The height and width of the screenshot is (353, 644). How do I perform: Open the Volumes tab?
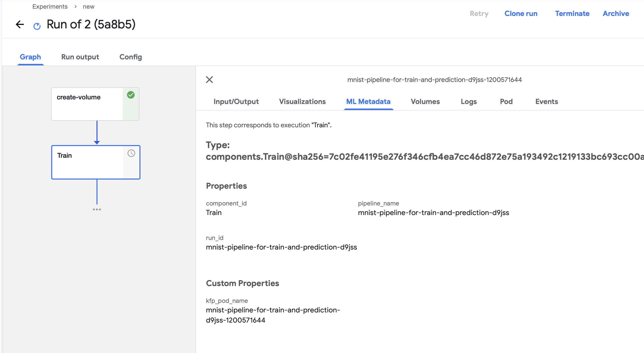click(x=425, y=101)
